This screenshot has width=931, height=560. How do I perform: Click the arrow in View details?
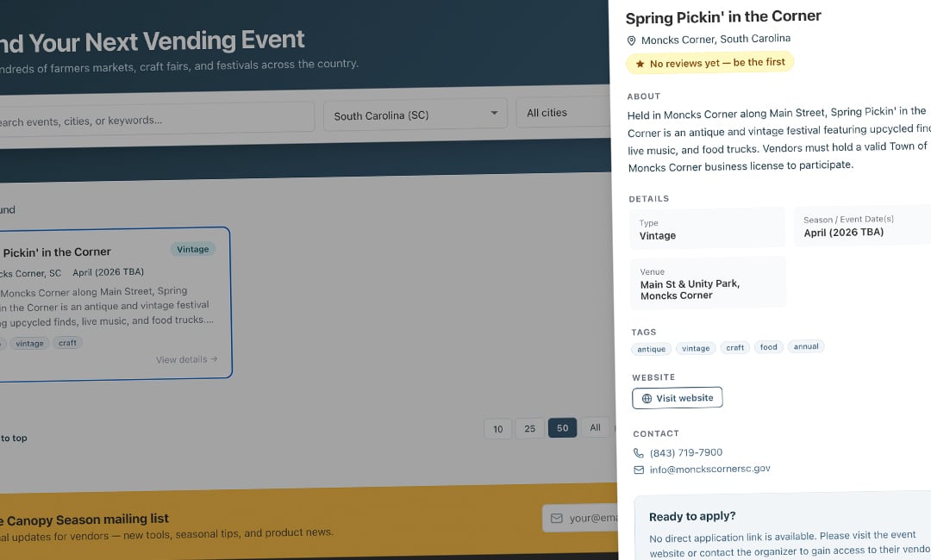pyautogui.click(x=214, y=359)
